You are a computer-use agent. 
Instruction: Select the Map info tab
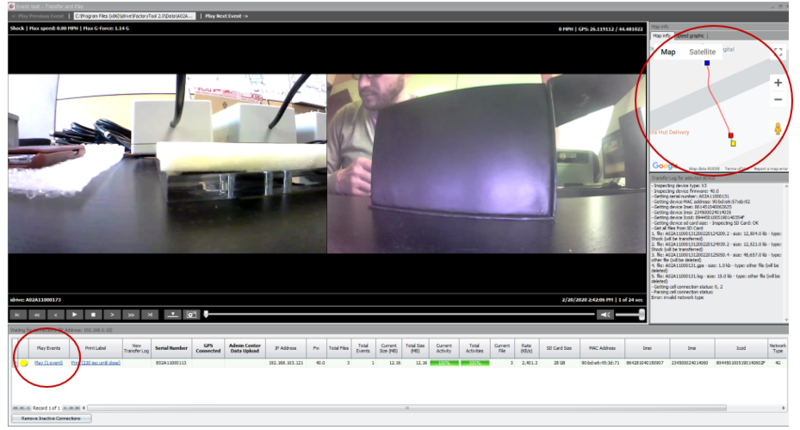pyautogui.click(x=662, y=36)
